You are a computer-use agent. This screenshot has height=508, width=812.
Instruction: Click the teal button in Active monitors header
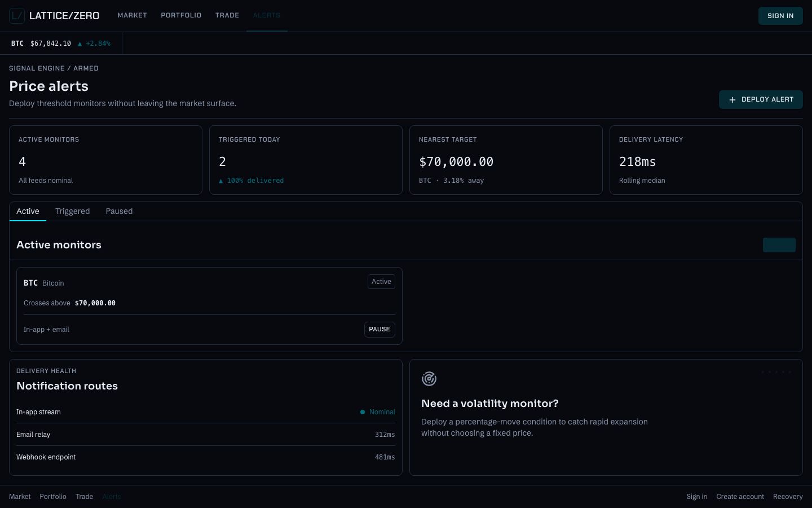click(779, 245)
